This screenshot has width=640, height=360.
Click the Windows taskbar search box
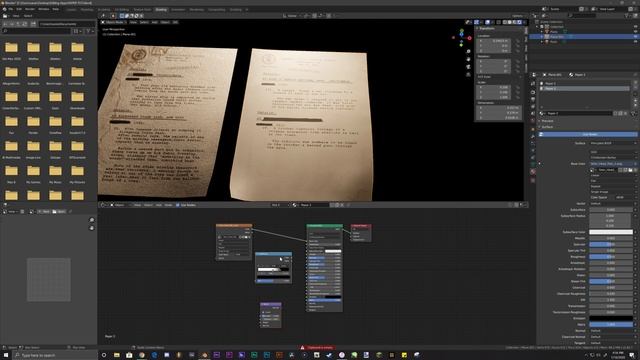pos(55,356)
